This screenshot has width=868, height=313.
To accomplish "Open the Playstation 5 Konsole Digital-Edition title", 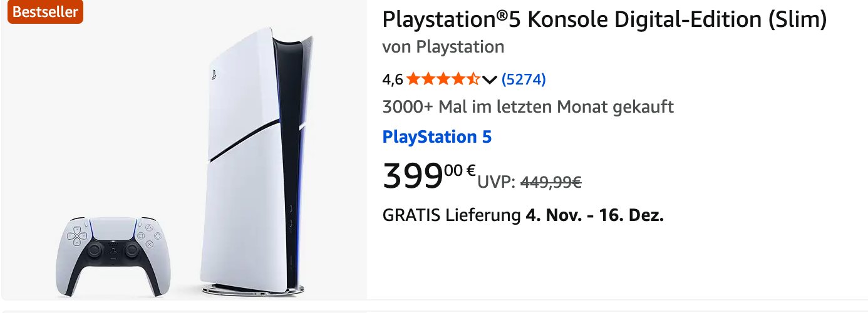I will pyautogui.click(x=604, y=20).
